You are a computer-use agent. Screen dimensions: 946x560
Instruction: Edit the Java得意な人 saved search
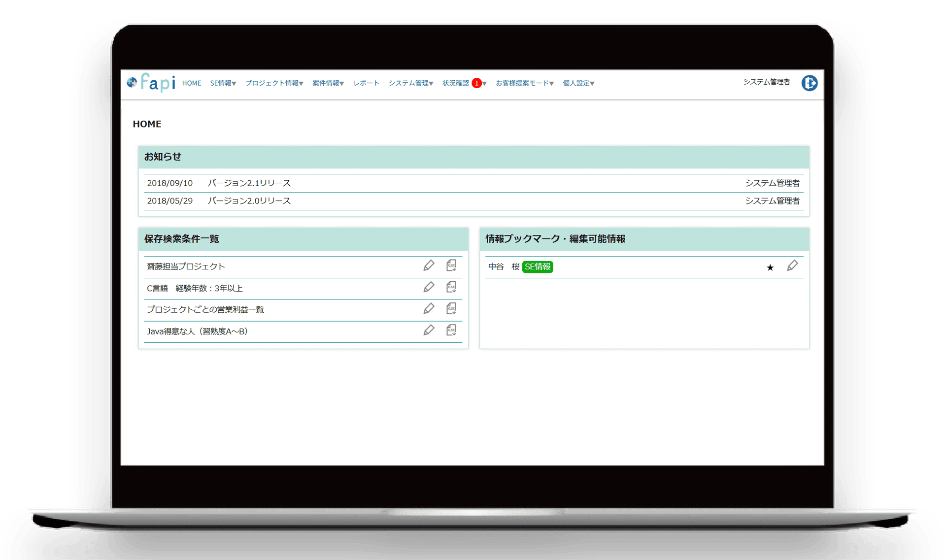tap(429, 330)
